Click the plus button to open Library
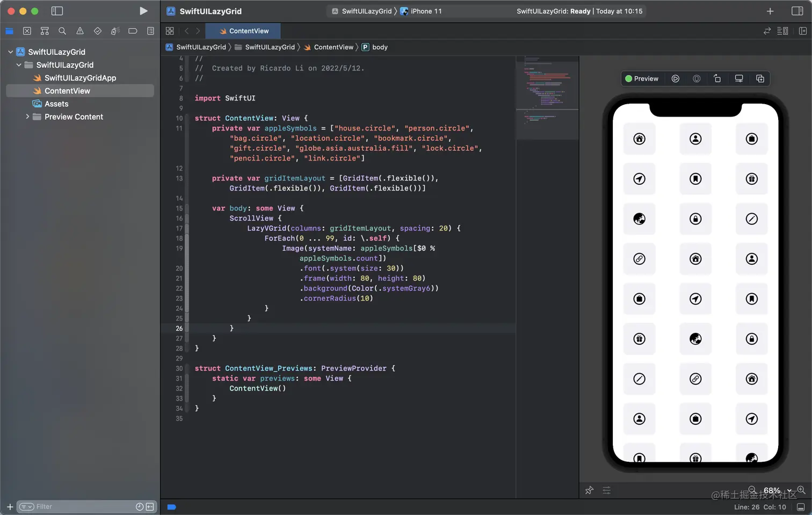Viewport: 812px width, 515px height. pos(770,11)
